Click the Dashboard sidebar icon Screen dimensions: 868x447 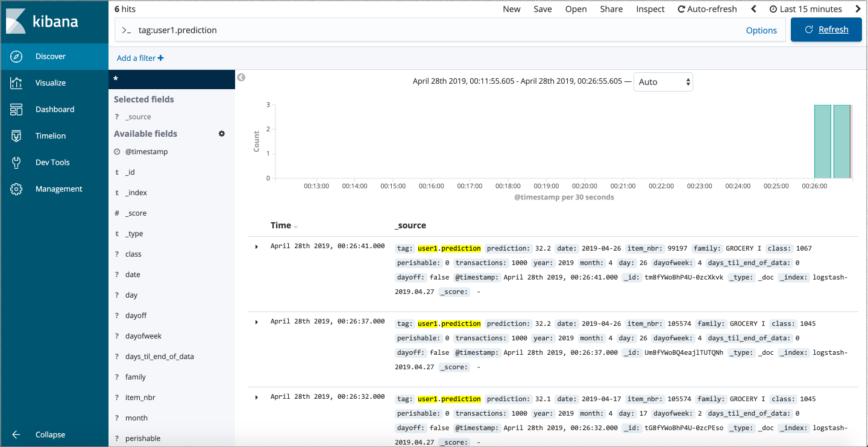(16, 110)
